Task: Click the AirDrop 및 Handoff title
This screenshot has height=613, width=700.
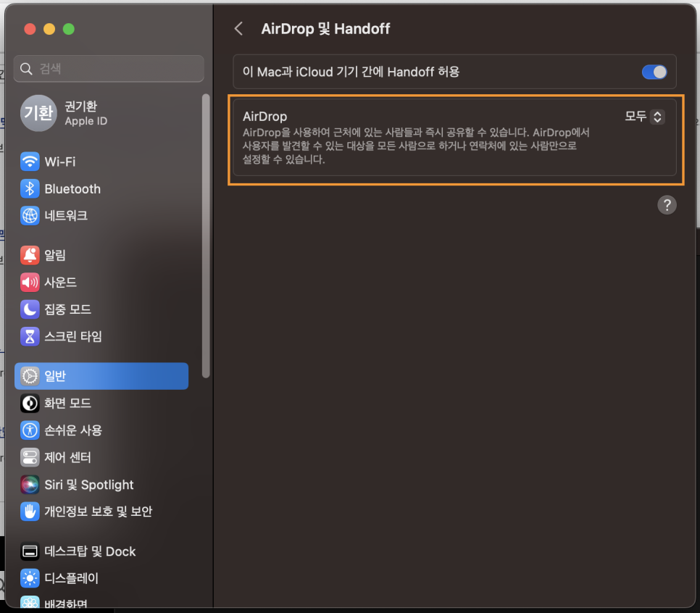Action: [x=325, y=28]
